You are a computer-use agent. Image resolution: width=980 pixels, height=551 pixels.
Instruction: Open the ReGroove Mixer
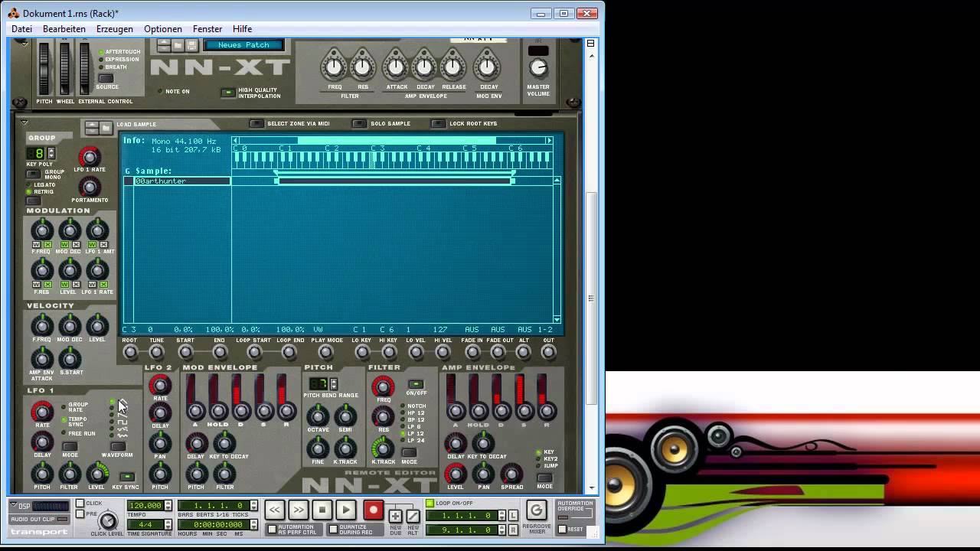pos(536,510)
